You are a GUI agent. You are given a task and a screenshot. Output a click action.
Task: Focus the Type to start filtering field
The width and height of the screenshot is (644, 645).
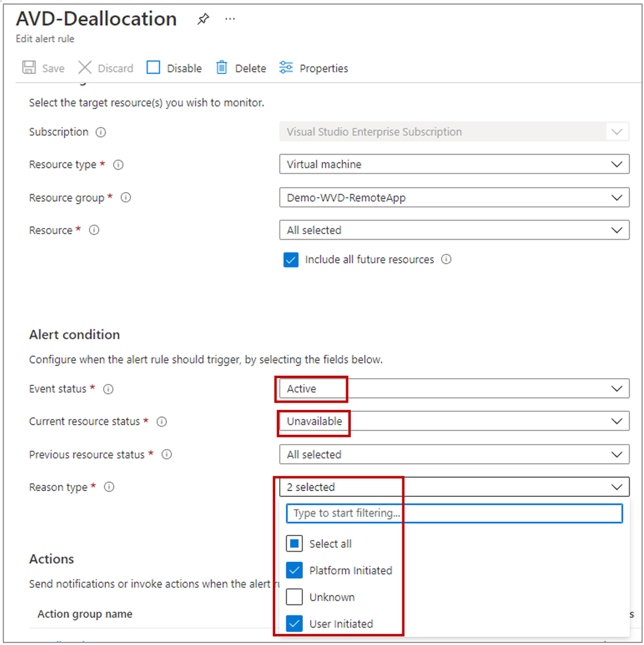(x=454, y=514)
